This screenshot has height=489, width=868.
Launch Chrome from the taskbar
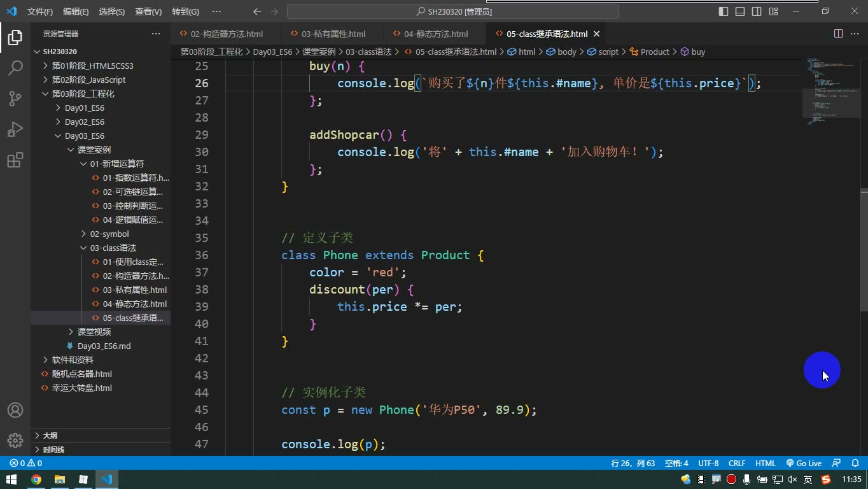click(x=36, y=479)
